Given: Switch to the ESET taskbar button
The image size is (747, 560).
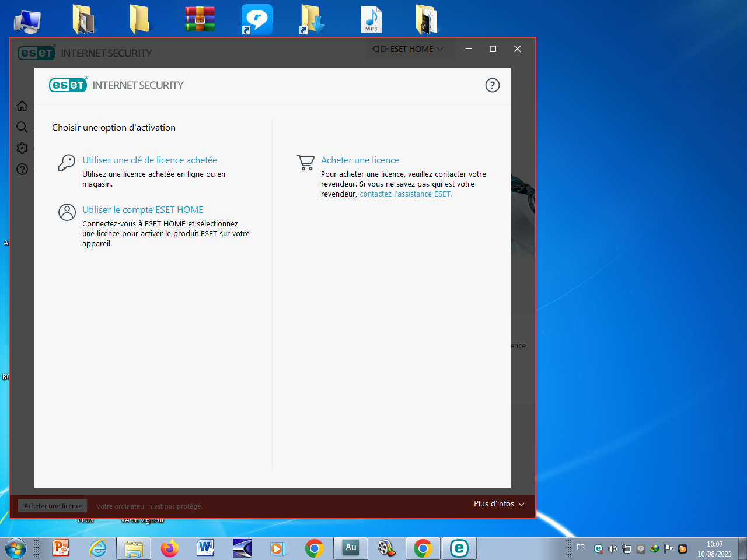Looking at the screenshot, I should (459, 548).
